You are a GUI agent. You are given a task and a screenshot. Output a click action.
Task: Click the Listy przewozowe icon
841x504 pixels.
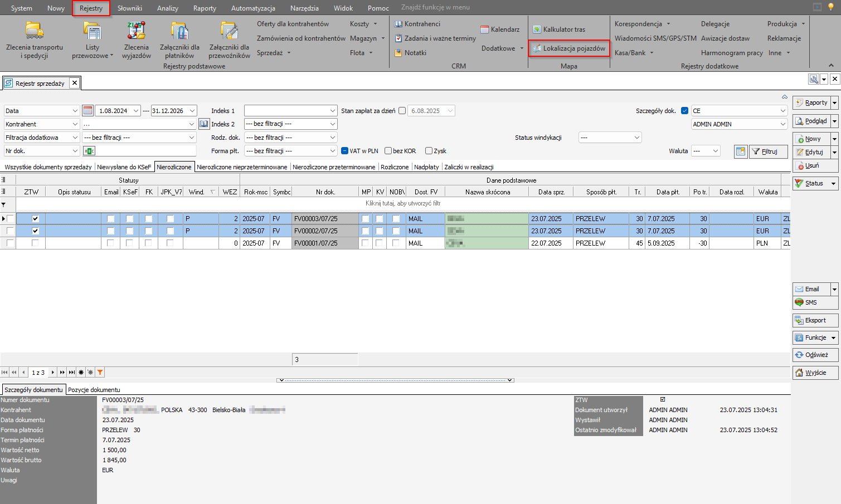[92, 31]
